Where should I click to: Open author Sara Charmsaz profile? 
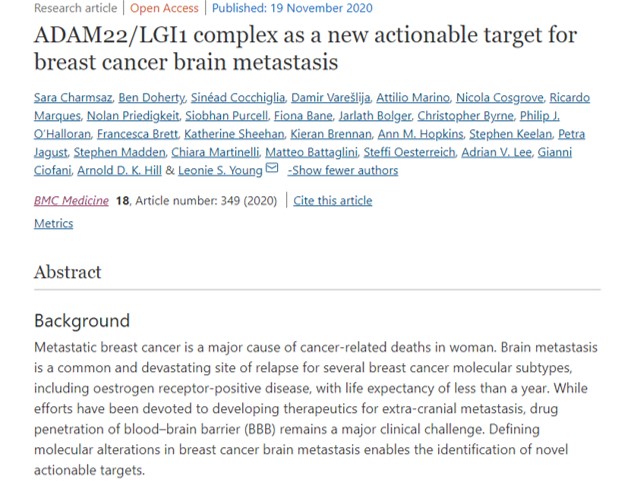point(73,97)
